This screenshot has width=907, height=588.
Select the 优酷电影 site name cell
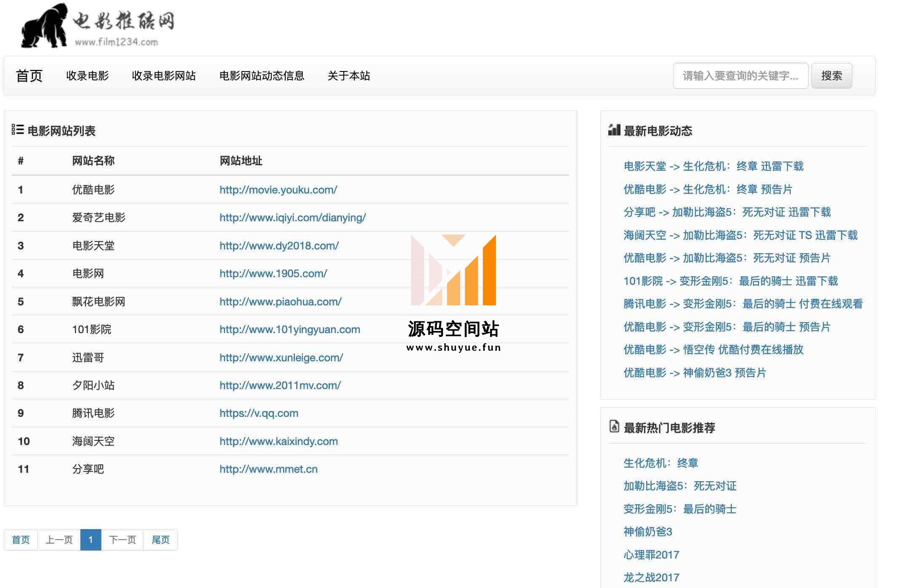(x=93, y=190)
